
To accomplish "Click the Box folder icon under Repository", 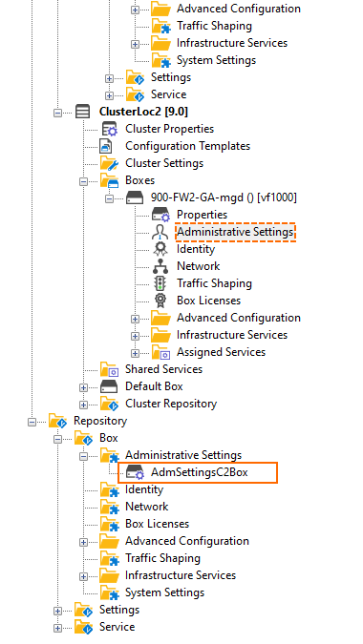I will (83, 438).
